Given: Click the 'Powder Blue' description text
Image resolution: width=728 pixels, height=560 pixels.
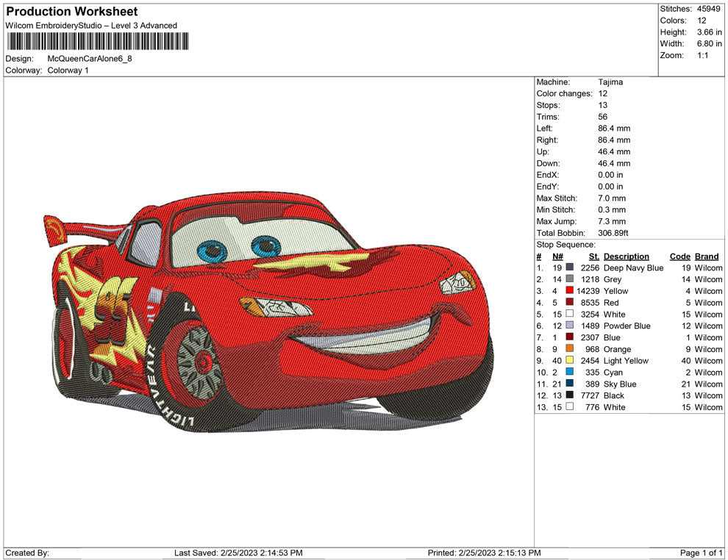Looking at the screenshot, I should (x=627, y=326).
